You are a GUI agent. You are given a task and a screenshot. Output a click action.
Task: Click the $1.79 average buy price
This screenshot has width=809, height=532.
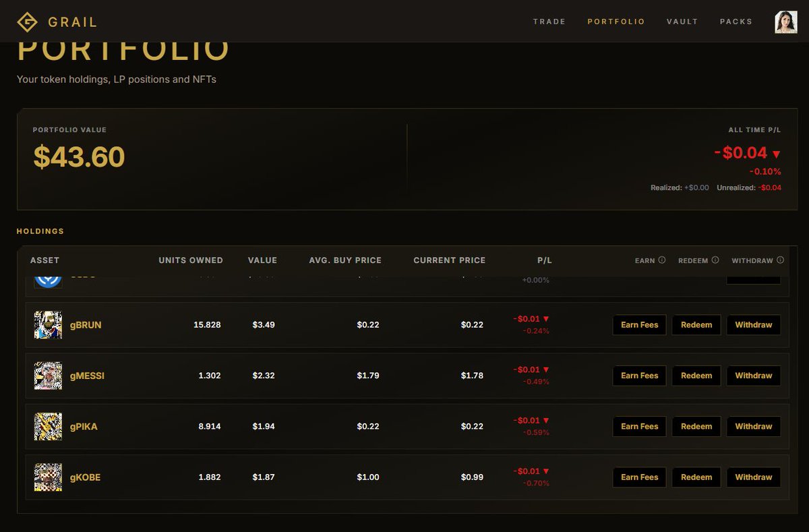click(368, 376)
